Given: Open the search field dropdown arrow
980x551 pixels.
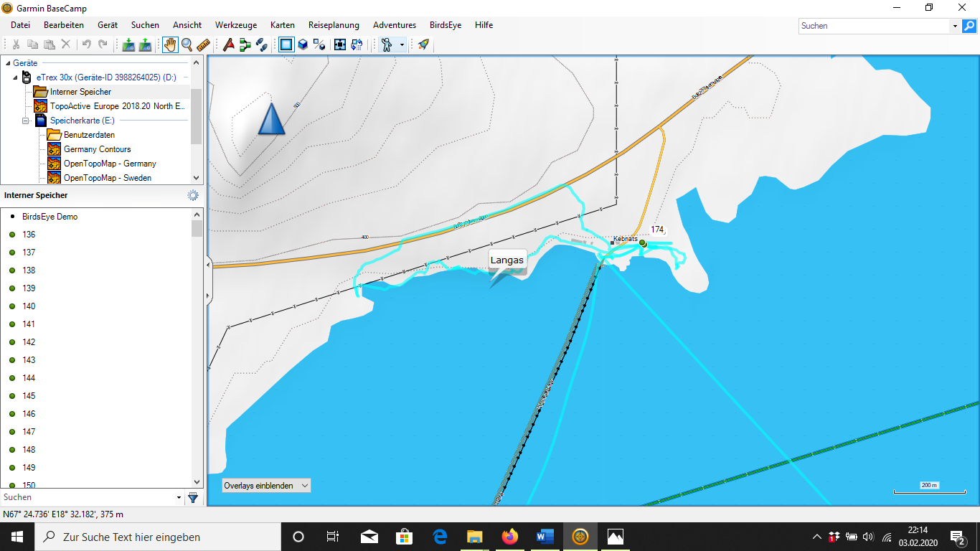Looking at the screenshot, I should (955, 26).
